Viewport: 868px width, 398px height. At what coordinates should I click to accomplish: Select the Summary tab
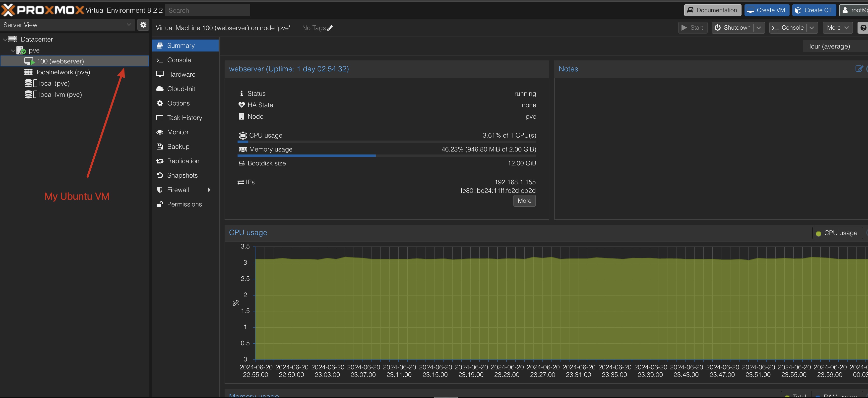(185, 46)
